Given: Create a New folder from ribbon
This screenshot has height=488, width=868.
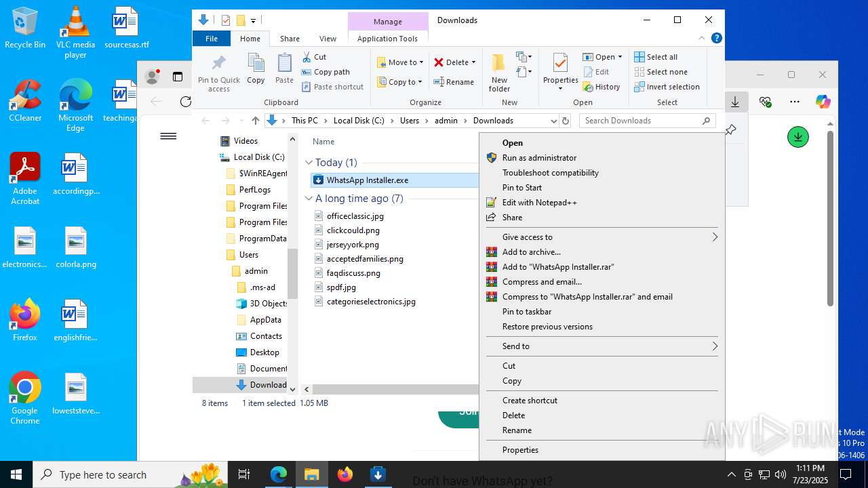Looking at the screenshot, I should pos(499,73).
